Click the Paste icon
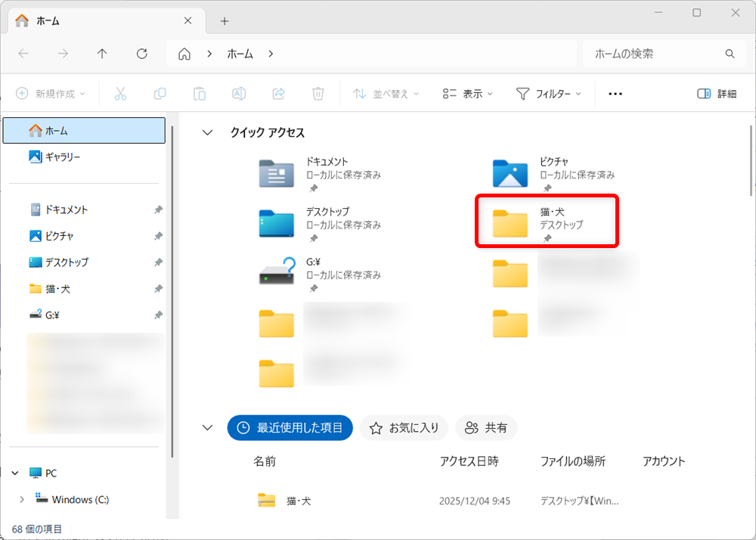The height and width of the screenshot is (540, 756). [199, 93]
